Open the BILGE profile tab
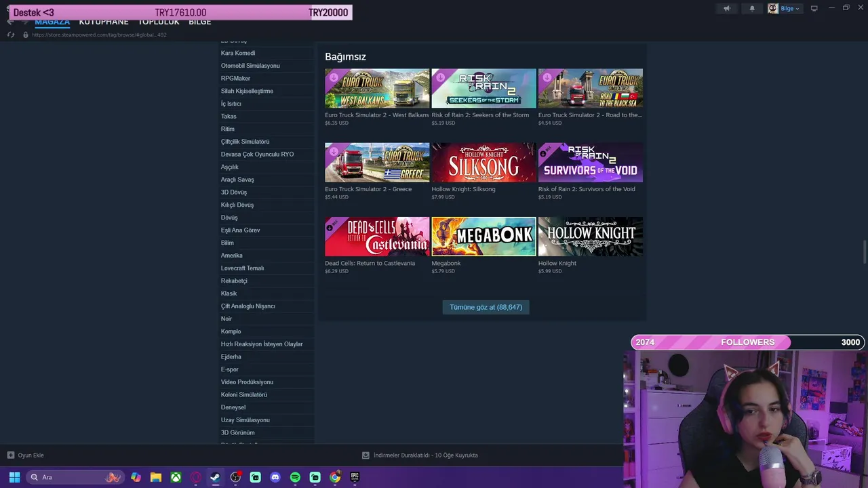This screenshot has width=868, height=488. point(200,22)
